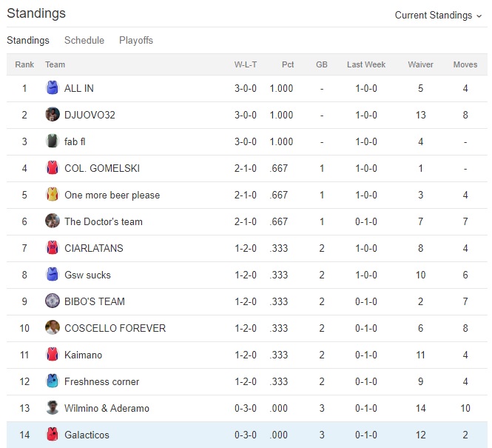Select the Standings tab
Image resolution: width=492 pixels, height=448 pixels.
(x=28, y=40)
